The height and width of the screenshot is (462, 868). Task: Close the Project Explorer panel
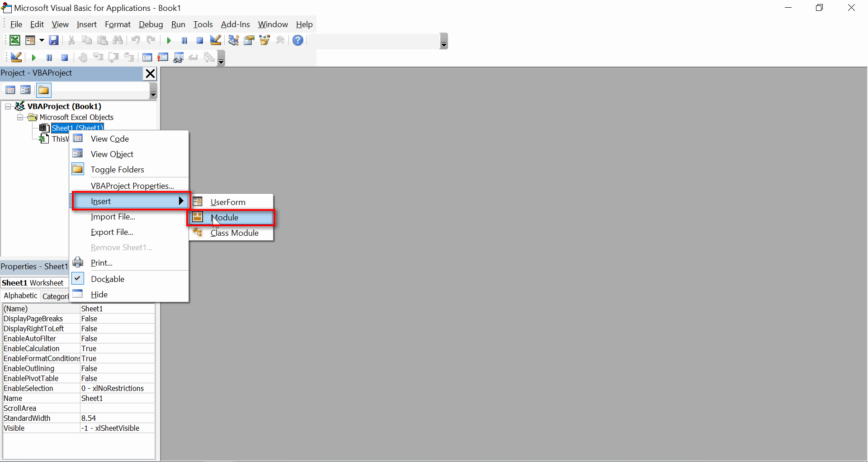point(150,73)
